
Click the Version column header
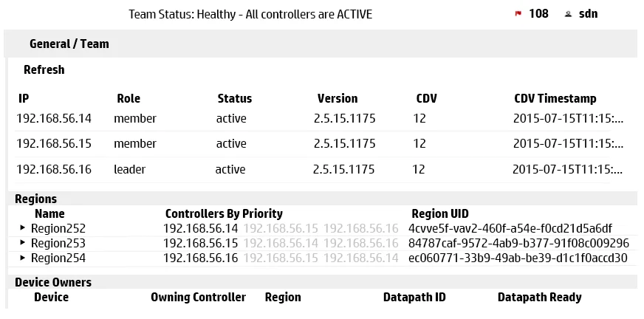pyautogui.click(x=338, y=98)
